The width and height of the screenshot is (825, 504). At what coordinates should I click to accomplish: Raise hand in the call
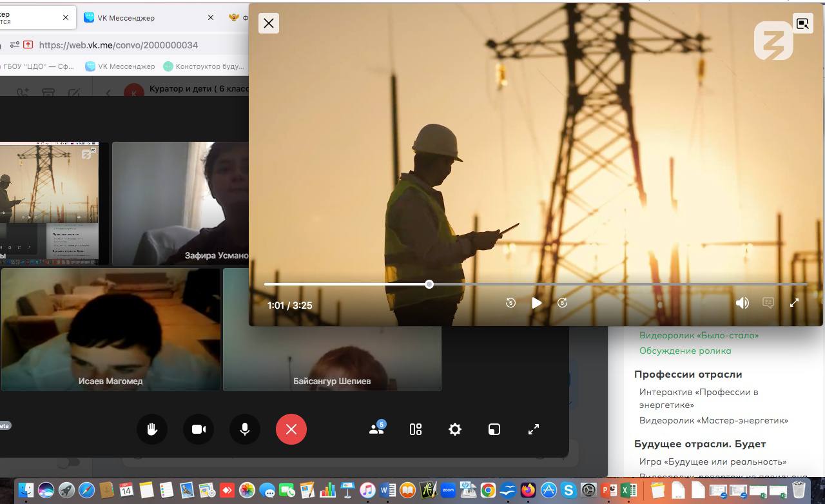152,429
